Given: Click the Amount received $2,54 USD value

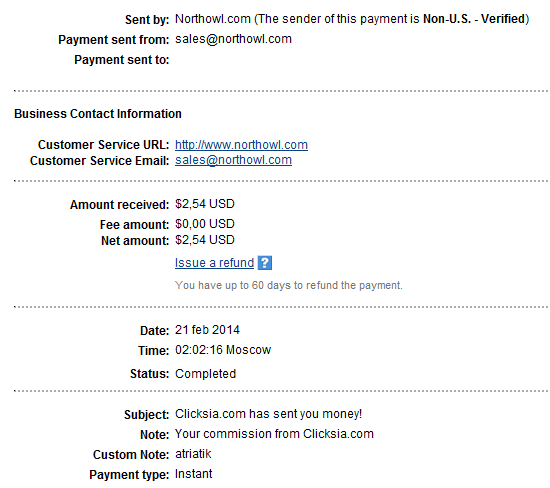Looking at the screenshot, I should [205, 204].
